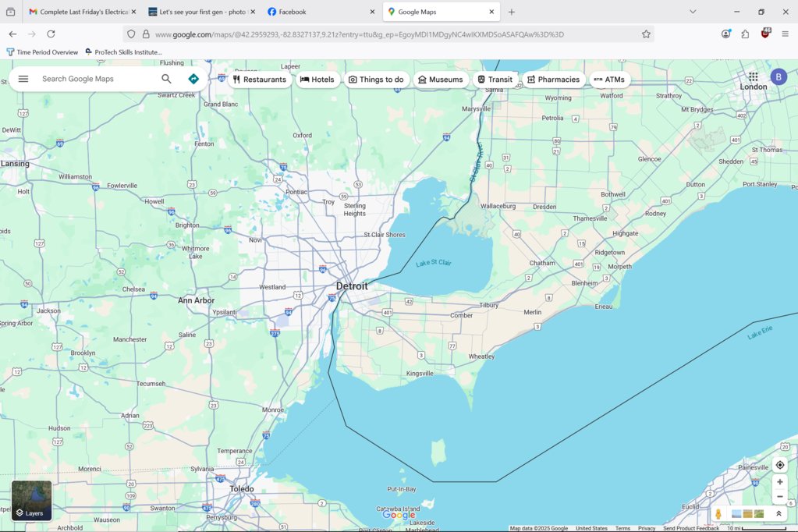Click the Chatham town label

coord(542,263)
